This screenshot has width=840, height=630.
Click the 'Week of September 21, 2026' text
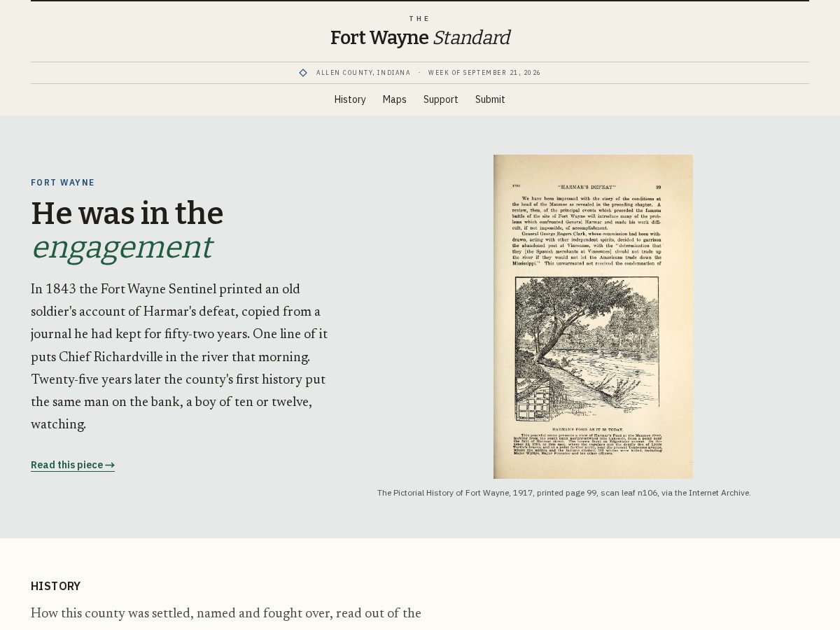pyautogui.click(x=484, y=73)
